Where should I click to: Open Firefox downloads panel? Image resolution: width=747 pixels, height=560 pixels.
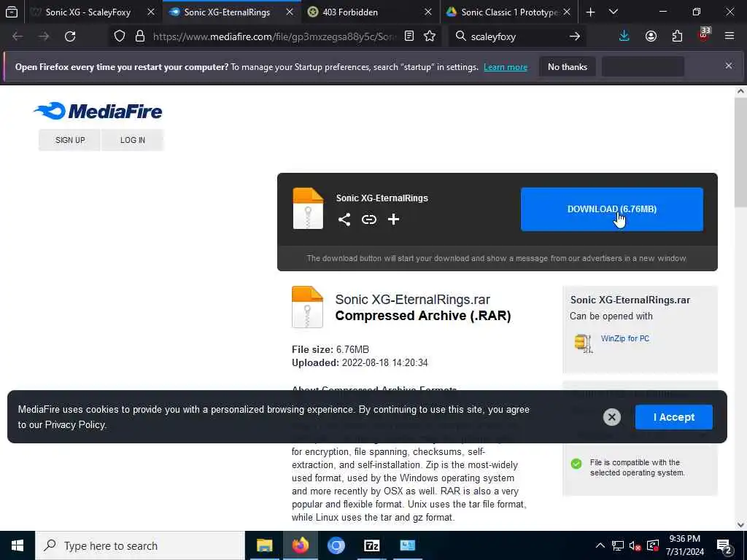(x=624, y=36)
